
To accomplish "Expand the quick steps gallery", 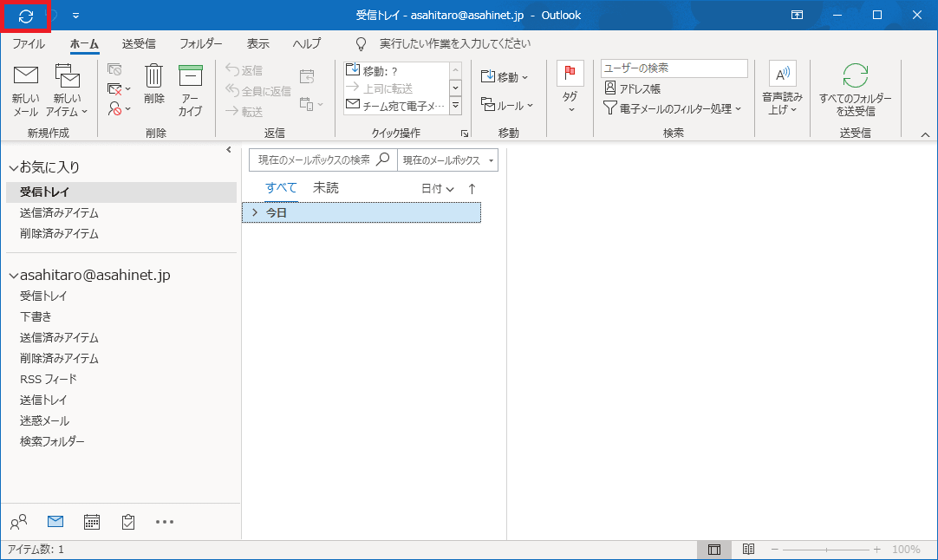I will (456, 105).
